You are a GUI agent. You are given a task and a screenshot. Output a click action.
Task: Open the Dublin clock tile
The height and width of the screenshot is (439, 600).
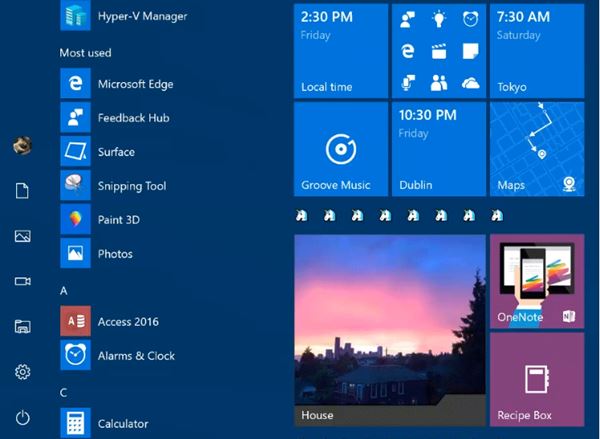click(439, 149)
